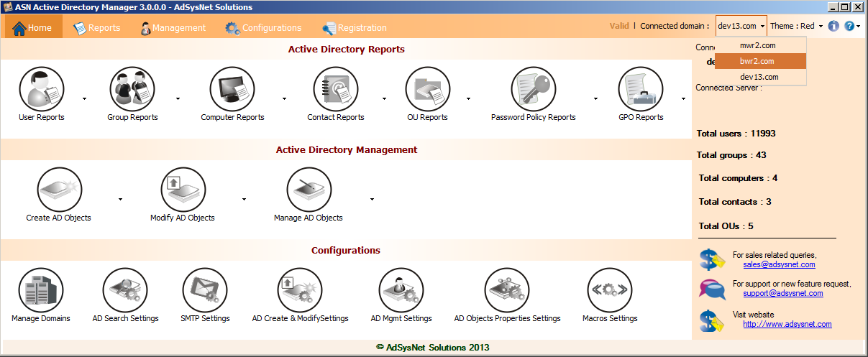Click the Total contacts : 3 text
Screen dimensions: 868x357
[x=735, y=202]
